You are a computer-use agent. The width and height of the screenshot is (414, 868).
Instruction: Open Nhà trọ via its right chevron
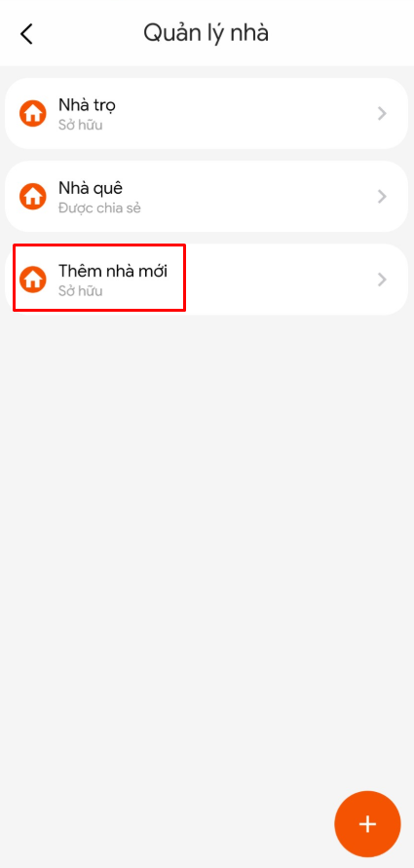(x=382, y=113)
